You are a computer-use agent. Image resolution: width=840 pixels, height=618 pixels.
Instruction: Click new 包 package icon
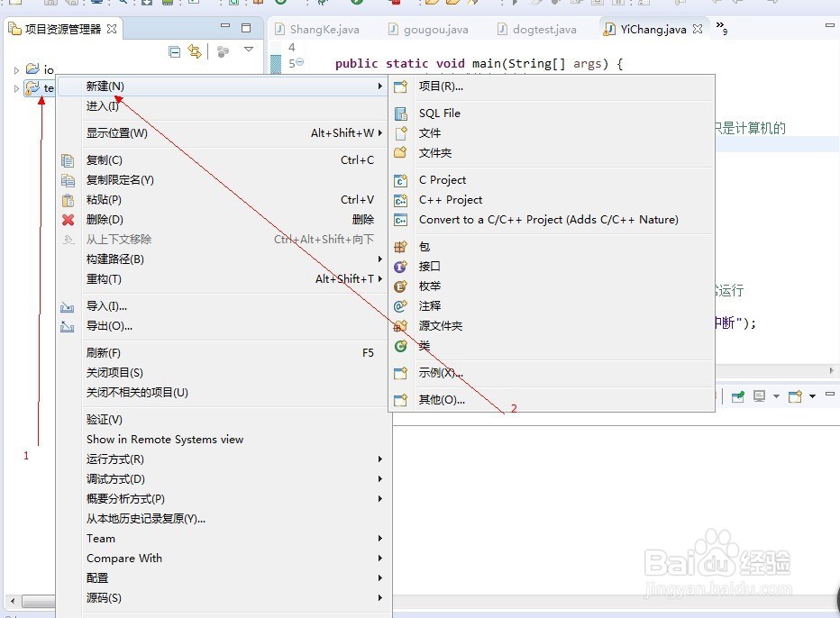[x=401, y=246]
